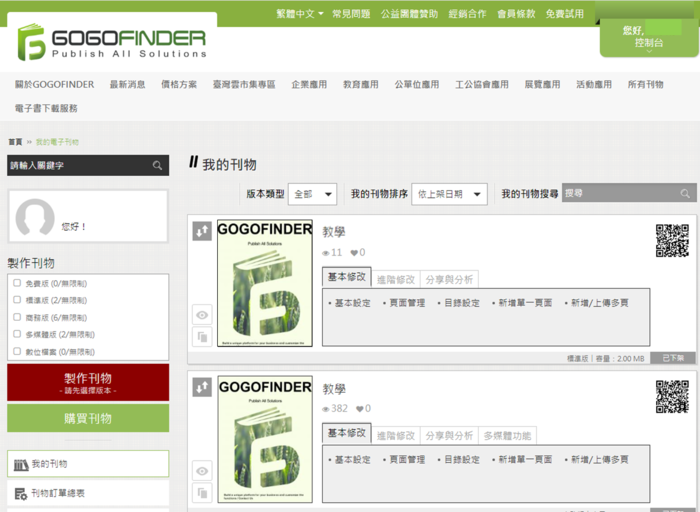
Task: Switch to 進階修改 tab on the first publication
Action: coord(395,279)
